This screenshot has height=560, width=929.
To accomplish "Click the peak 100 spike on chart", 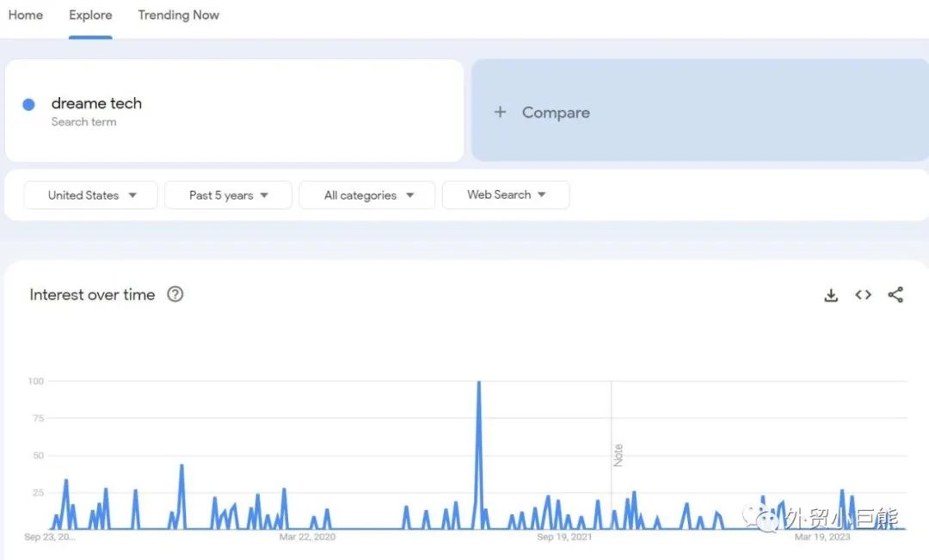I will [478, 383].
